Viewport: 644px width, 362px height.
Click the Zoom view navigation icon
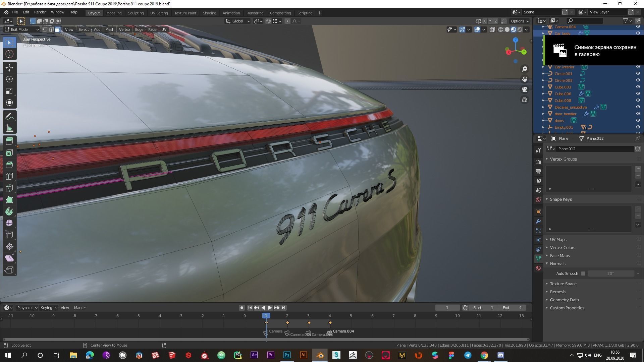[x=525, y=69]
